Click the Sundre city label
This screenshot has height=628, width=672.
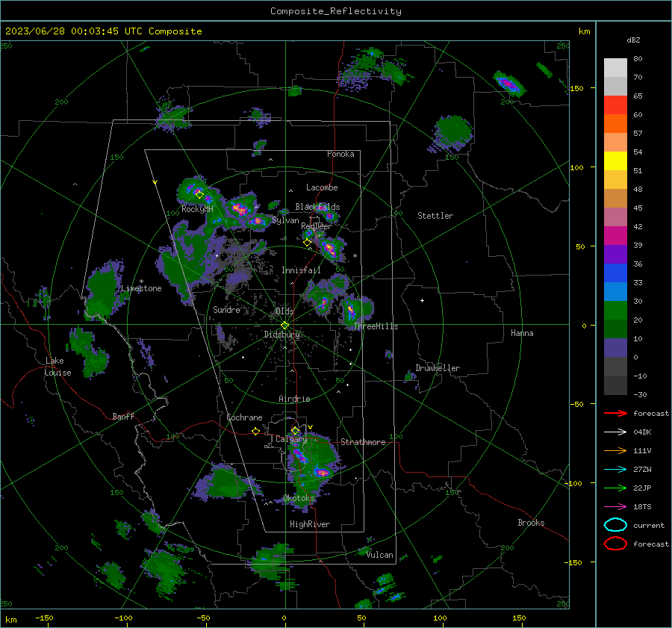pos(226,309)
